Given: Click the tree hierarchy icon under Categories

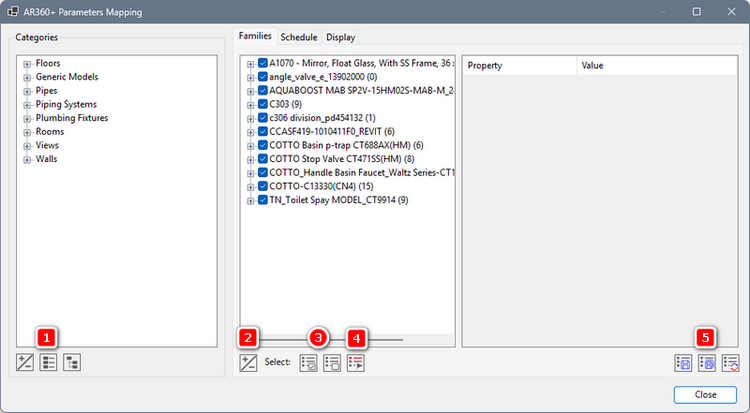Looking at the screenshot, I should (72, 362).
